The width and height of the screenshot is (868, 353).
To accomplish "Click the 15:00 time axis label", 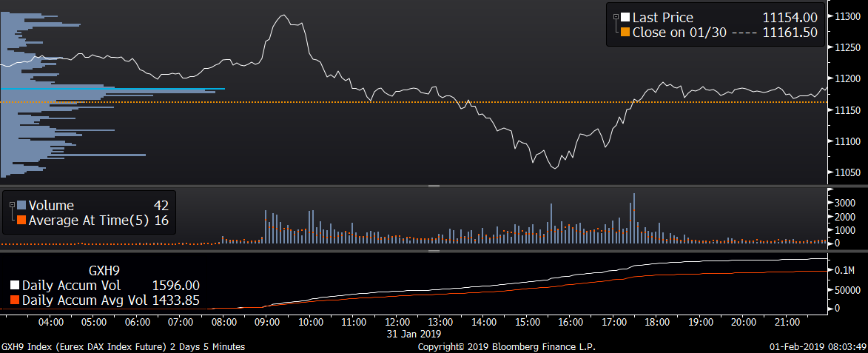I will (527, 323).
